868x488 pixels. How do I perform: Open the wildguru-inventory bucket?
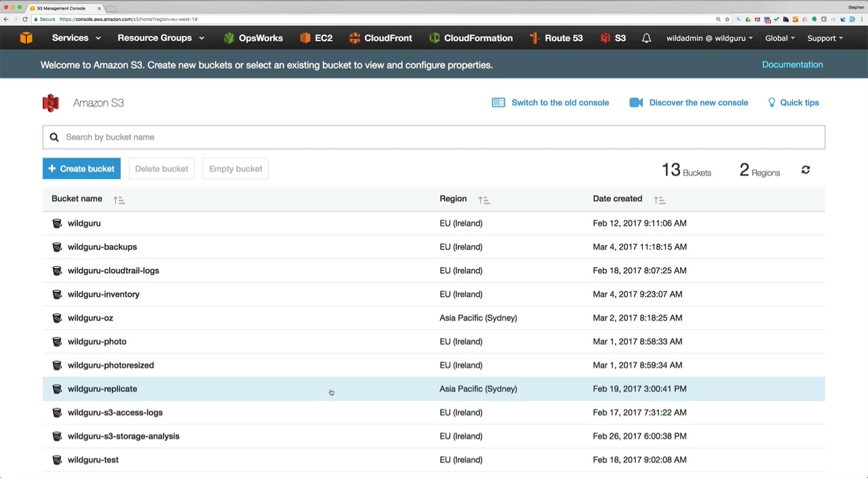coord(103,294)
